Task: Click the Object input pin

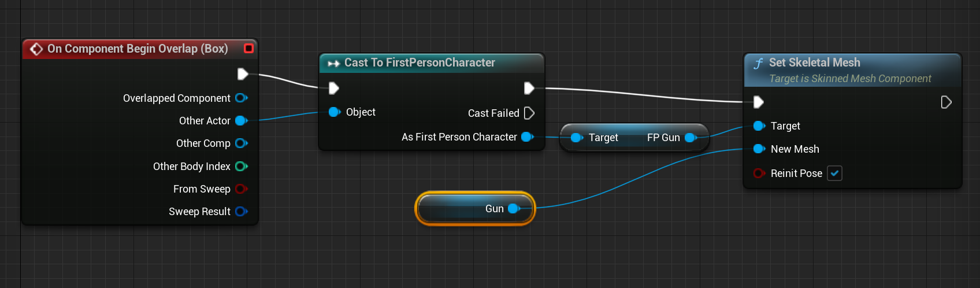Action: click(x=334, y=112)
